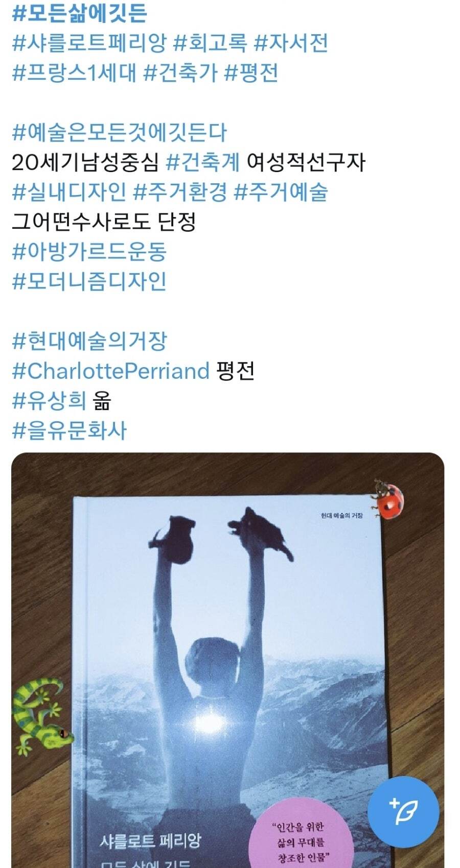Tap the #주거환경 hashtag
460x868 pixels.
(180, 192)
